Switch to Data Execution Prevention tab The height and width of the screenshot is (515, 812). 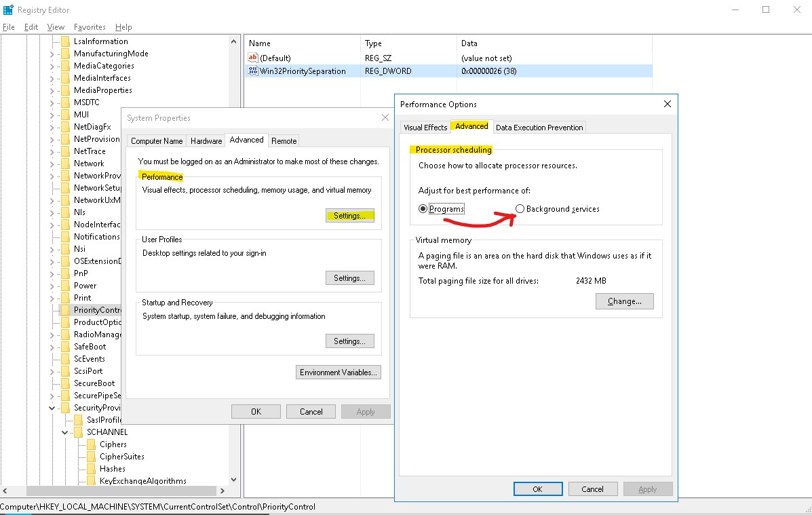[539, 128]
